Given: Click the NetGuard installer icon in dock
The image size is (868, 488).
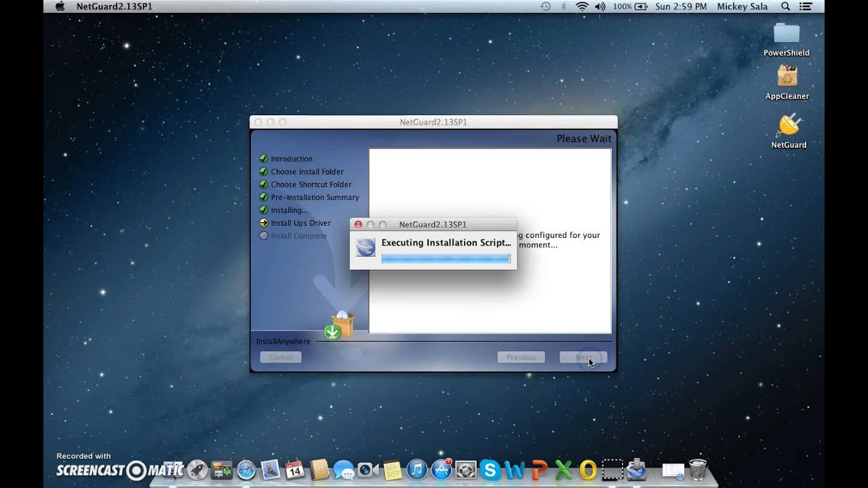Looking at the screenshot, I should 637,470.
